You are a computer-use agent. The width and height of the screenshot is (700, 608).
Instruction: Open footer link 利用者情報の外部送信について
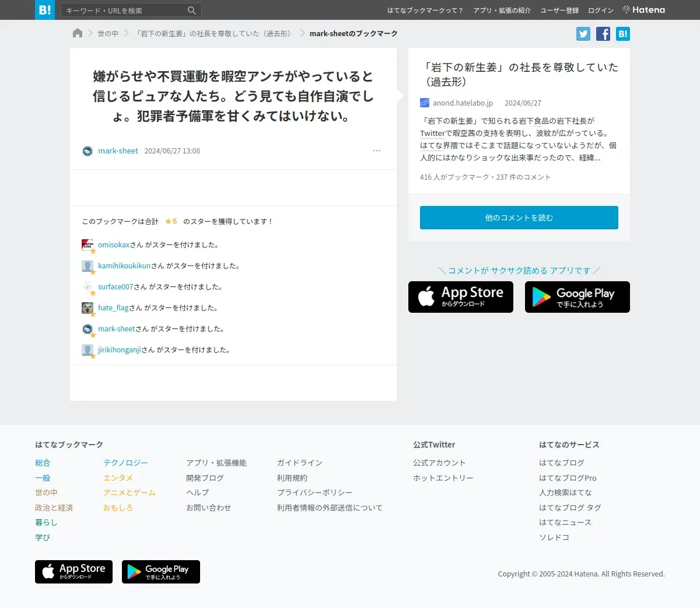coord(330,508)
